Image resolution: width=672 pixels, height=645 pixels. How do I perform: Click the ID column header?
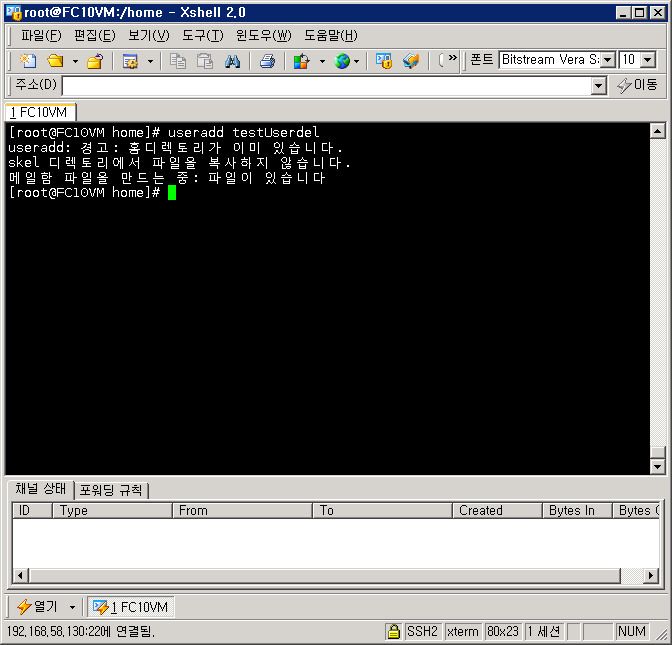click(x=32, y=510)
